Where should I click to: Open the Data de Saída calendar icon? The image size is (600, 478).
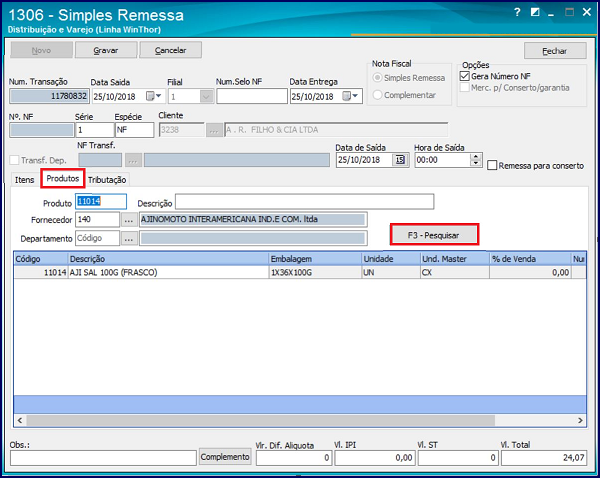(400, 160)
